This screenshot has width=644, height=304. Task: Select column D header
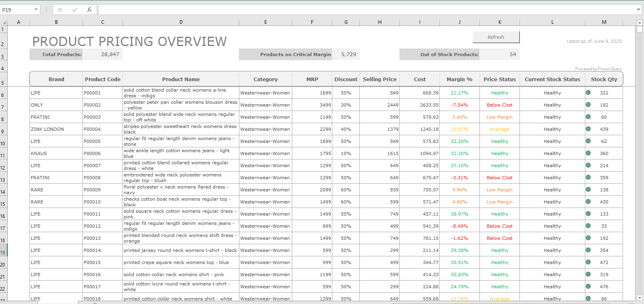pos(181,22)
